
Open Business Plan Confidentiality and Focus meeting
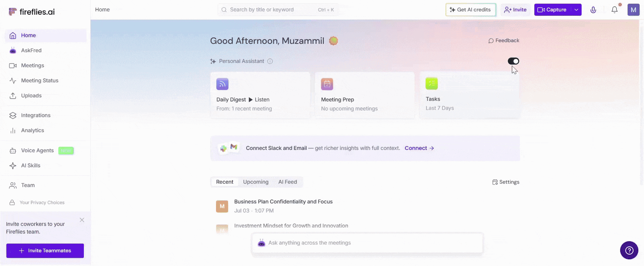[x=283, y=202]
